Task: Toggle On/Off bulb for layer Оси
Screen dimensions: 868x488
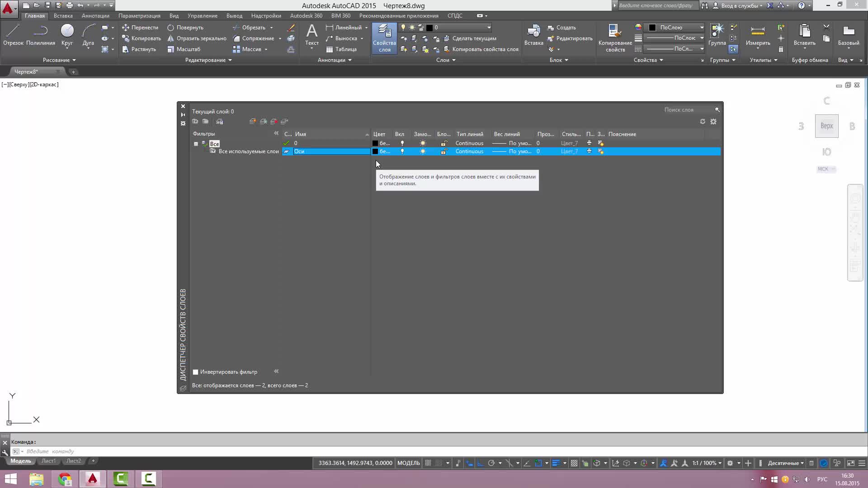Action: pos(402,151)
